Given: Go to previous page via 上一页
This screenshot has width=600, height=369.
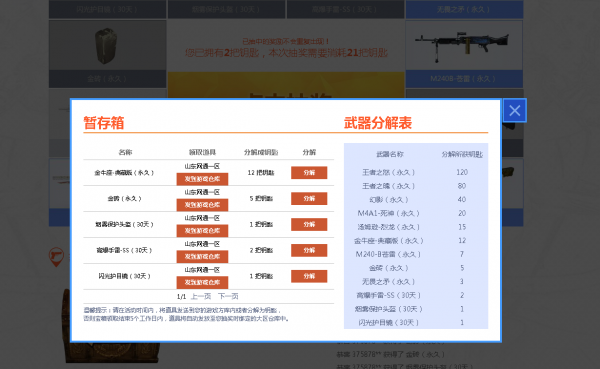Looking at the screenshot, I should (201, 296).
